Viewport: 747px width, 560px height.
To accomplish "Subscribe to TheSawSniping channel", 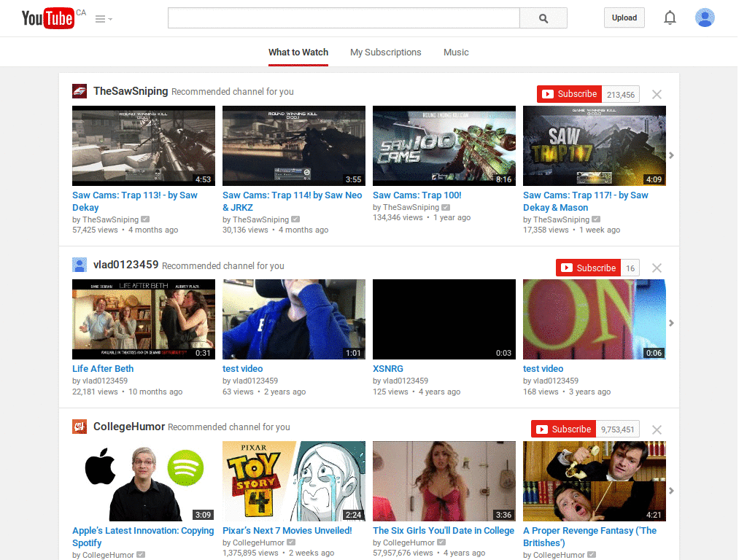I will coord(569,94).
